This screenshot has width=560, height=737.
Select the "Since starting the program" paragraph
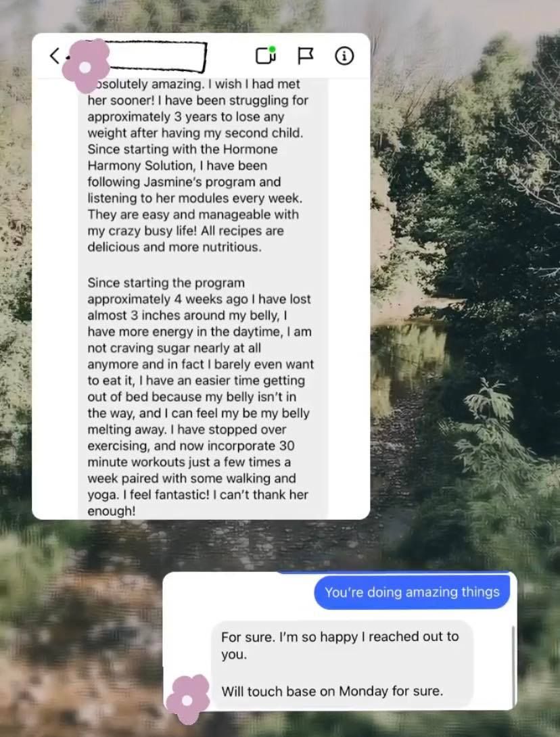(x=200, y=397)
